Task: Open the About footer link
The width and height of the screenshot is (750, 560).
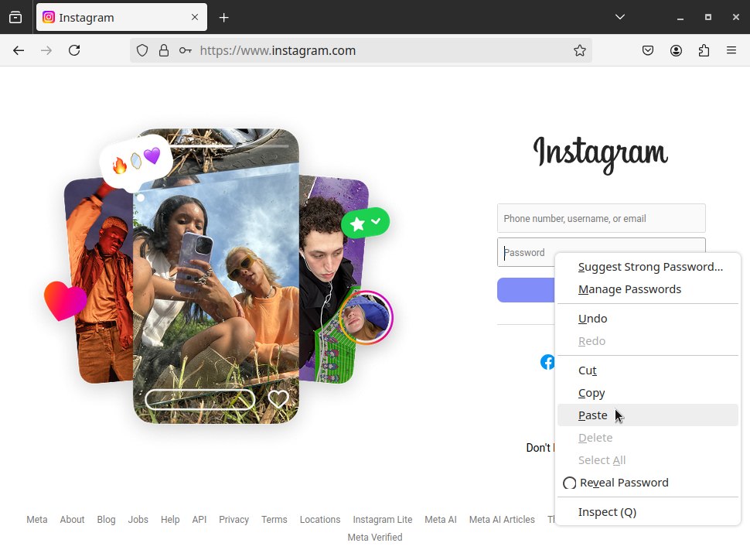Action: [x=72, y=519]
